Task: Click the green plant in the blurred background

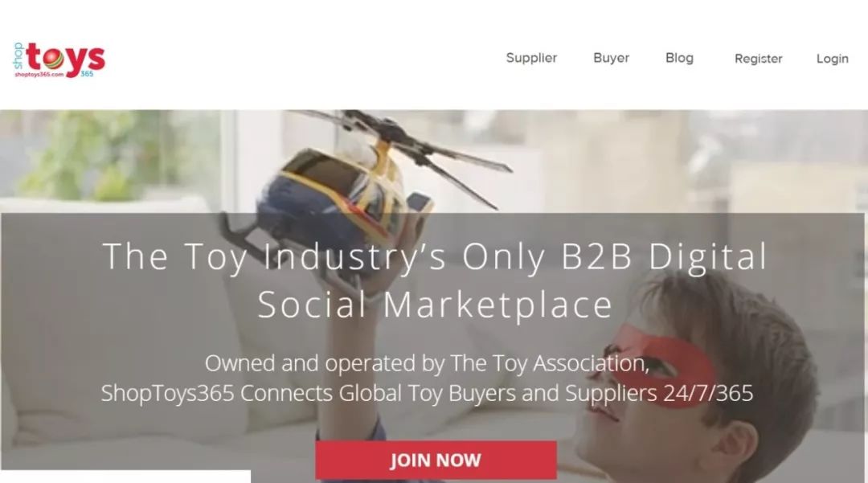Action: [94, 155]
